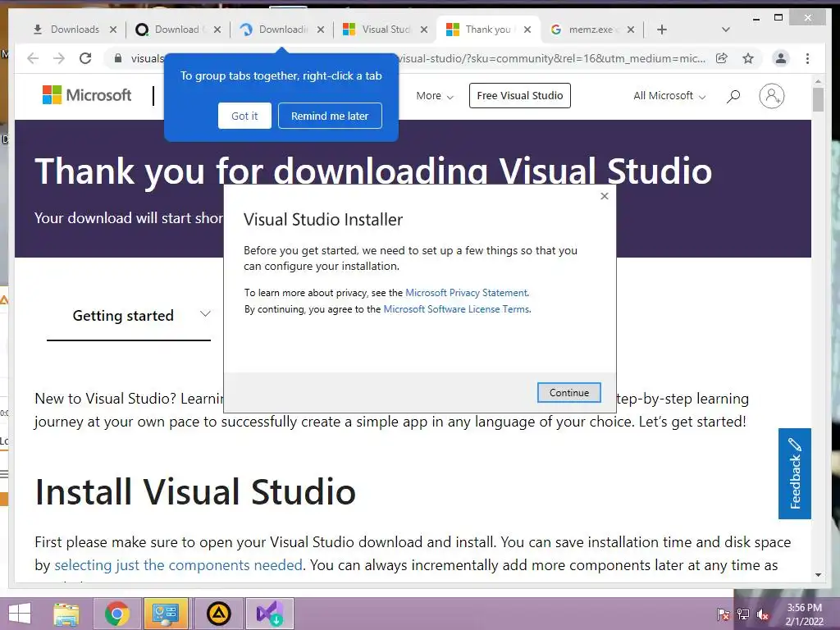Switch to the second Download tab

[x=177, y=30]
